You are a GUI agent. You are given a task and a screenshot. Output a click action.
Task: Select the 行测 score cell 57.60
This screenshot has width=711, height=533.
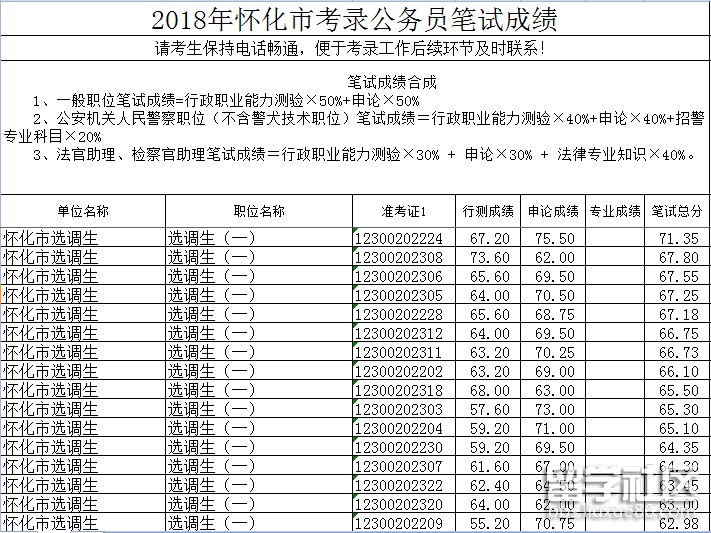pyautogui.click(x=488, y=409)
